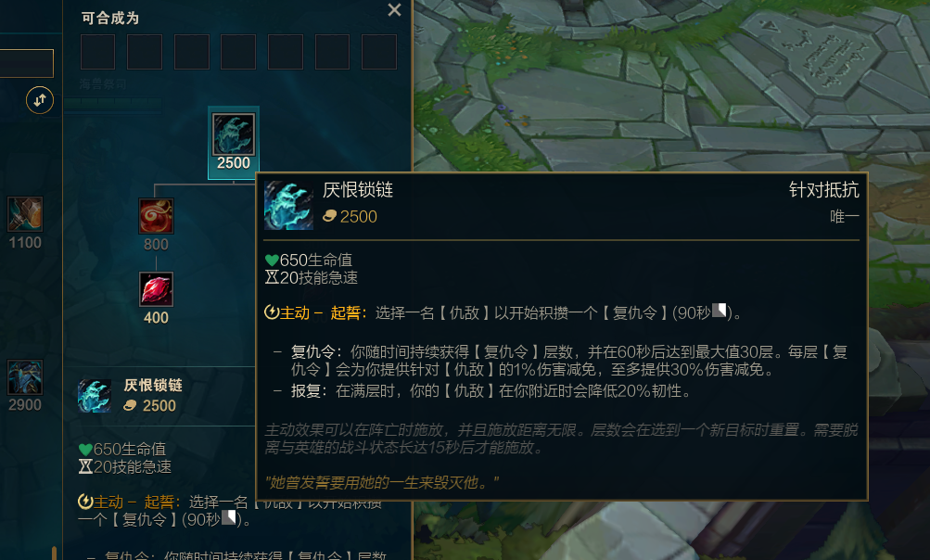
Task: Click the 针对抵抗 tag in the tooltip
Action: tap(823, 190)
